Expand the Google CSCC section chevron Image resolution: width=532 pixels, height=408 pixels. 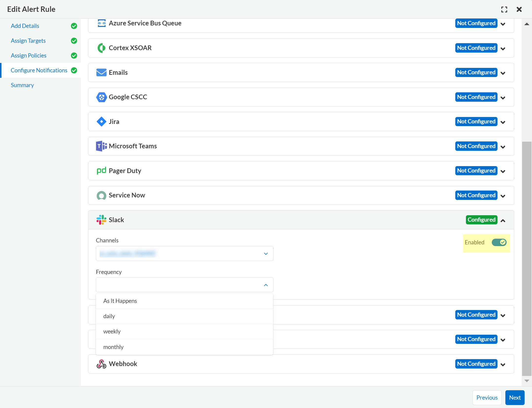tap(503, 98)
